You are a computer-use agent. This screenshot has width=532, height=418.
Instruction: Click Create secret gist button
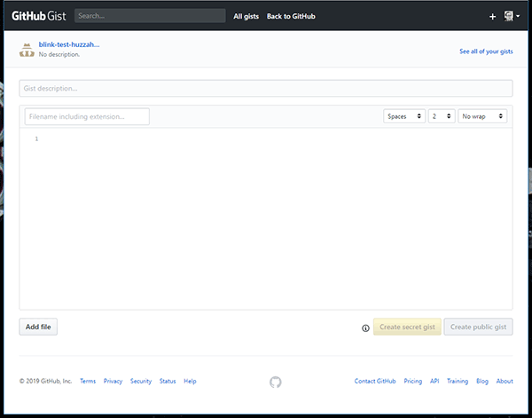407,327
